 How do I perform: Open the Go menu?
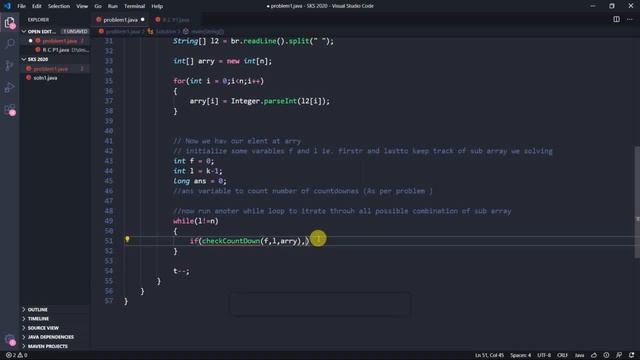tap(98, 6)
